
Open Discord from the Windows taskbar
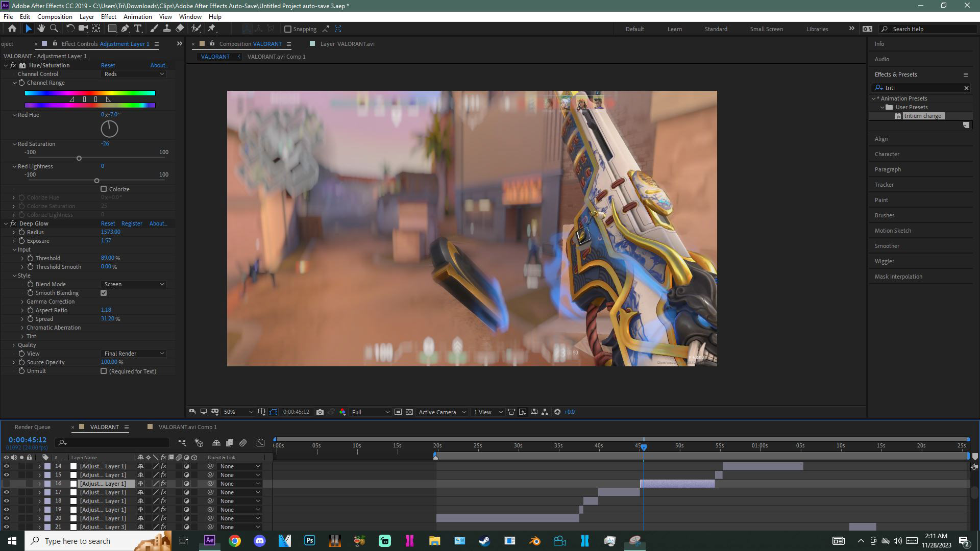coord(260,541)
